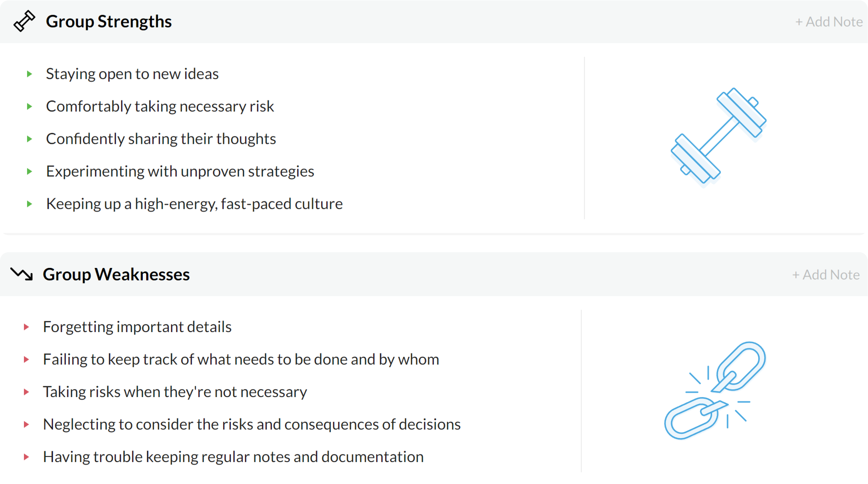Image resolution: width=868 pixels, height=484 pixels.
Task: Click the downward trend icon beside Group Weaknesses
Action: tap(22, 274)
